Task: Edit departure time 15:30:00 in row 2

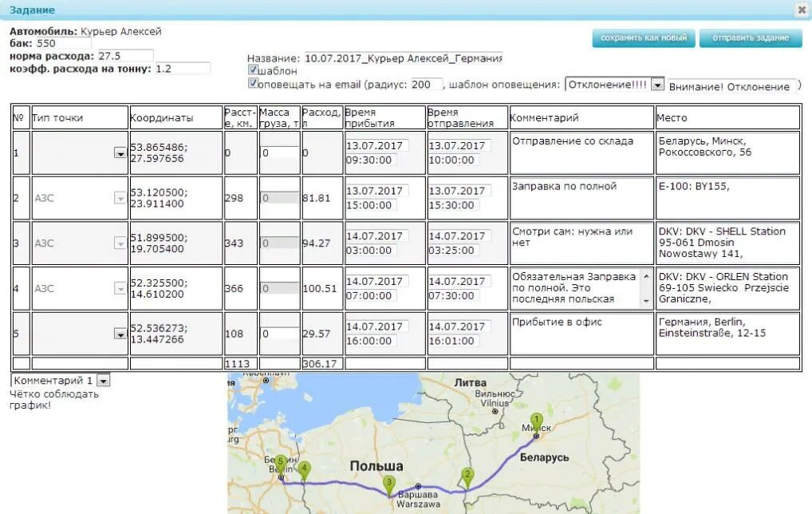Action: coord(454,205)
